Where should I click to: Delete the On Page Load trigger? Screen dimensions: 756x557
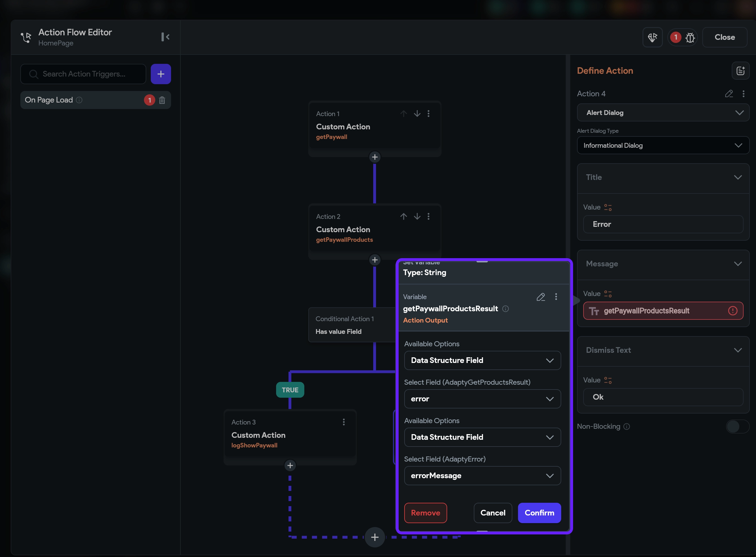pyautogui.click(x=162, y=100)
